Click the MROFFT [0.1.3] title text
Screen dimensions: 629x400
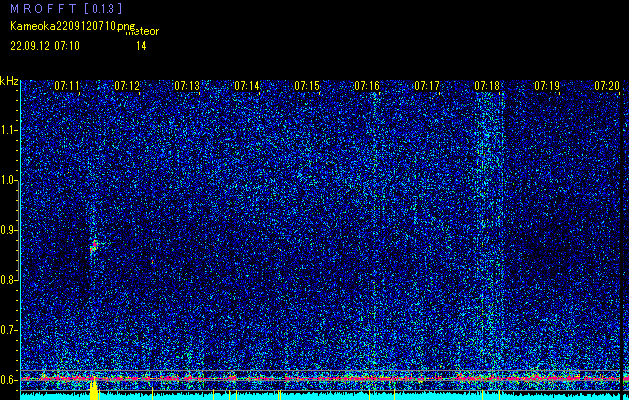(x=66, y=9)
